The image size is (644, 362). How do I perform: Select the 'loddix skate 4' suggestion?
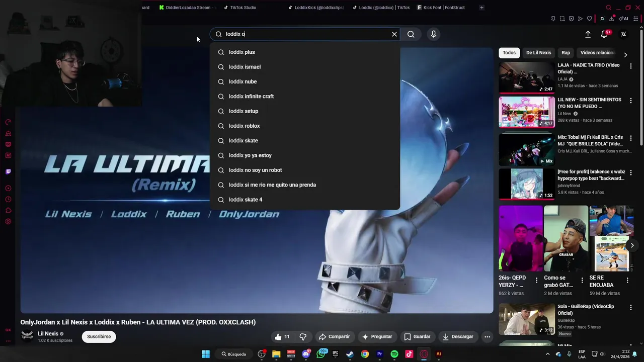[305, 200]
